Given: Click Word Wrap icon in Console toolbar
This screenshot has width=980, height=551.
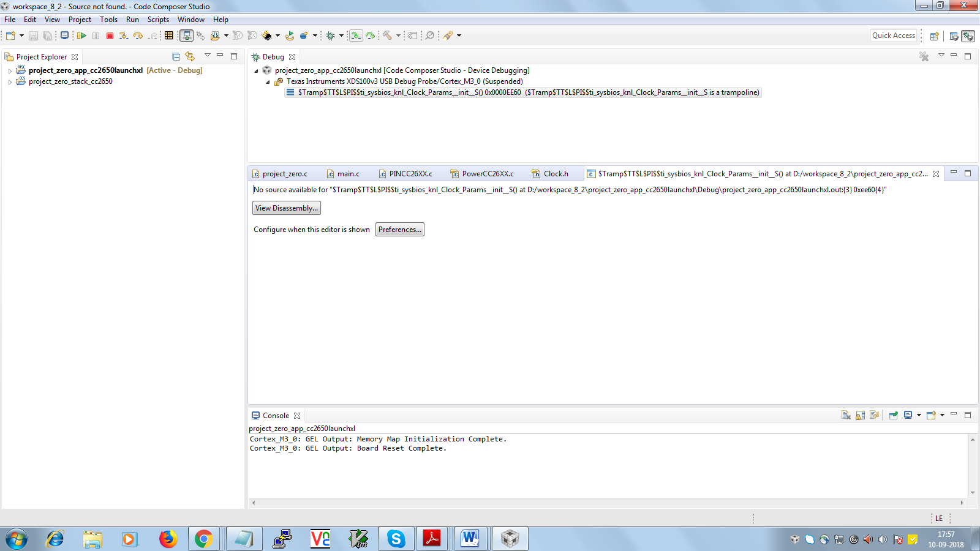Looking at the screenshot, I should pyautogui.click(x=874, y=415).
